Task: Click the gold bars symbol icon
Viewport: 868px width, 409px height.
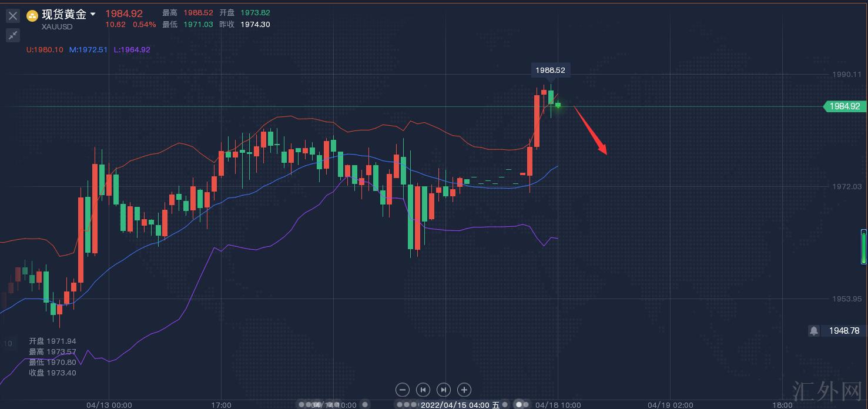Action: [x=32, y=15]
